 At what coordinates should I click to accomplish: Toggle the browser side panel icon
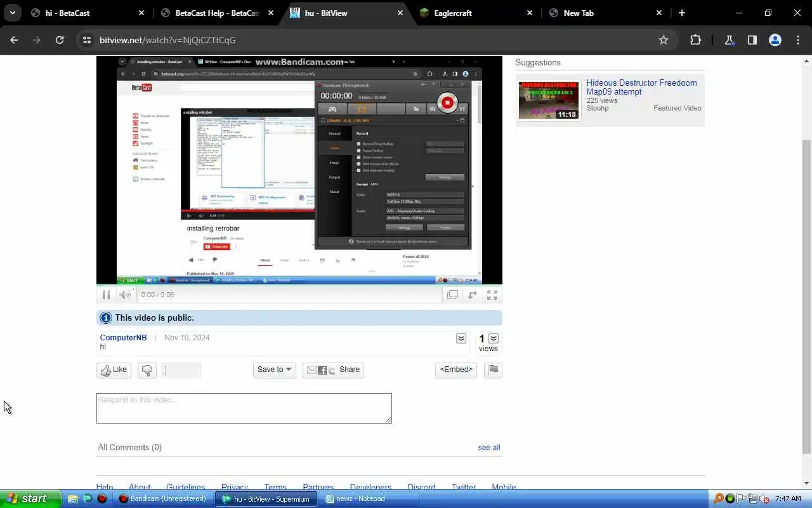(x=752, y=40)
